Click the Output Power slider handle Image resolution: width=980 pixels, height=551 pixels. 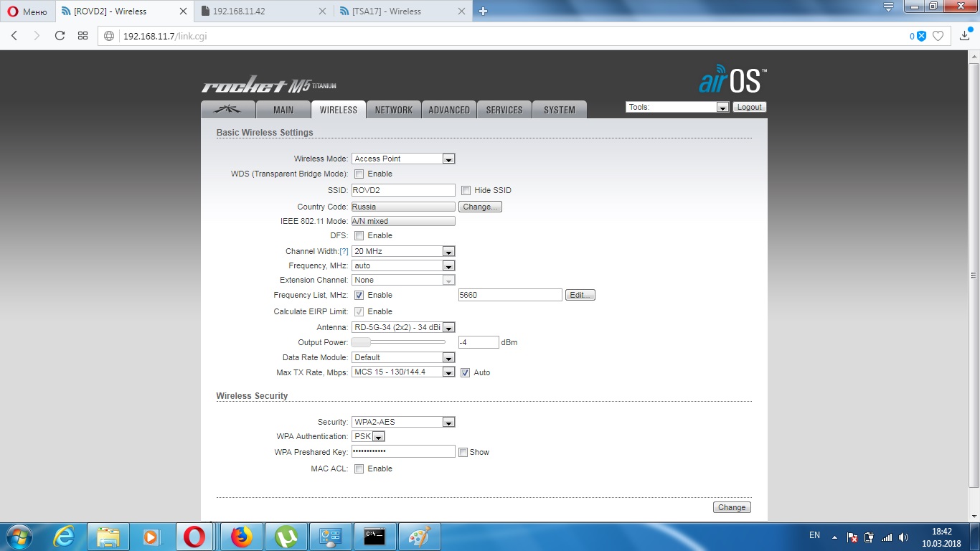(361, 342)
